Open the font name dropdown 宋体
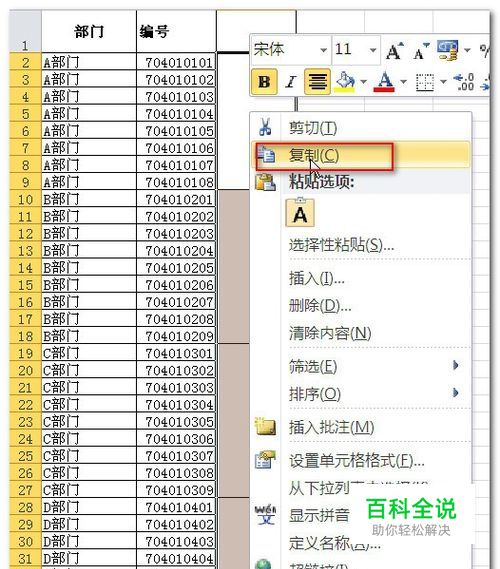This screenshot has width=500, height=569. pyautogui.click(x=323, y=50)
